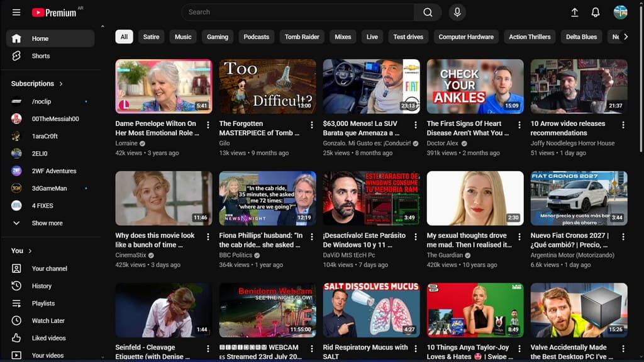Open options menu for Dame Penelope Wilton video
Viewport: 644px width, 362px height.
[x=208, y=125]
